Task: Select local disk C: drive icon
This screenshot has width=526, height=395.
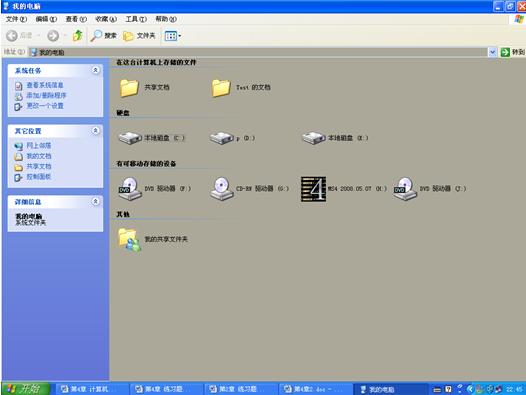Action: (130, 138)
